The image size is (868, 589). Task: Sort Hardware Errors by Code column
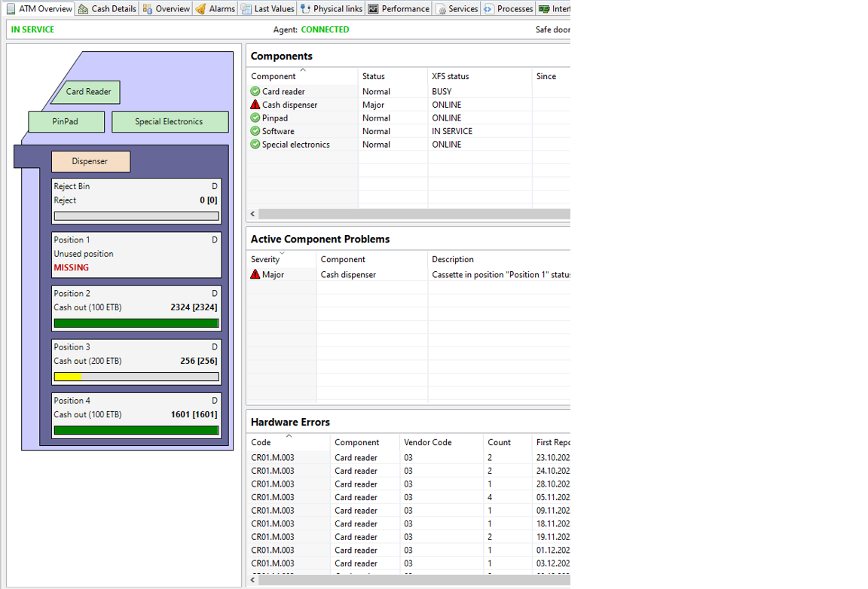point(261,443)
